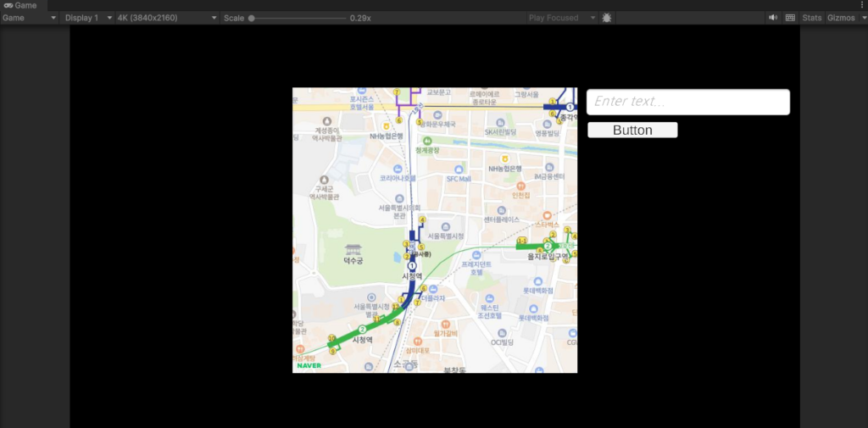Viewport: 868px width, 428px height.
Task: Click the 청계광장 map label
Action: point(427,150)
